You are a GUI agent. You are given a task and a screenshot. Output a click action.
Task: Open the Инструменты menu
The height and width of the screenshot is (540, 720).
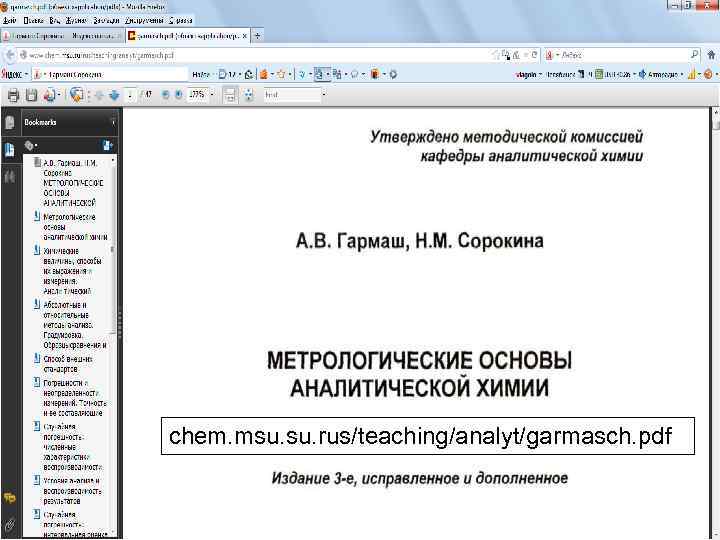point(144,20)
